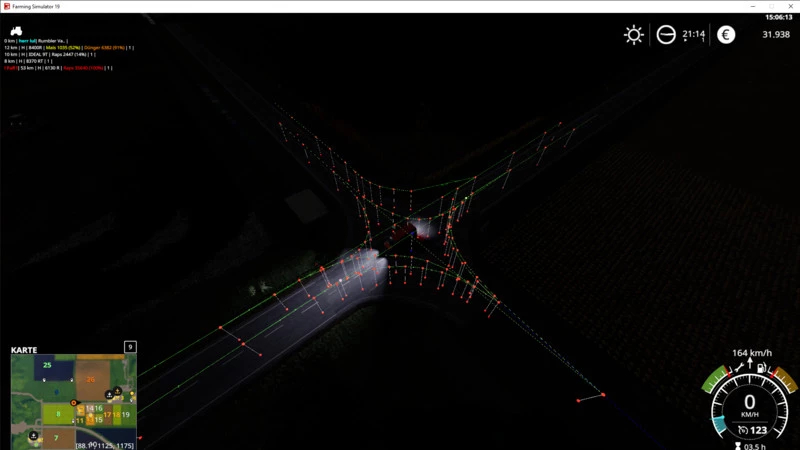The image size is (800, 450).
Task: Click field 8 on the minimap
Action: click(x=58, y=412)
